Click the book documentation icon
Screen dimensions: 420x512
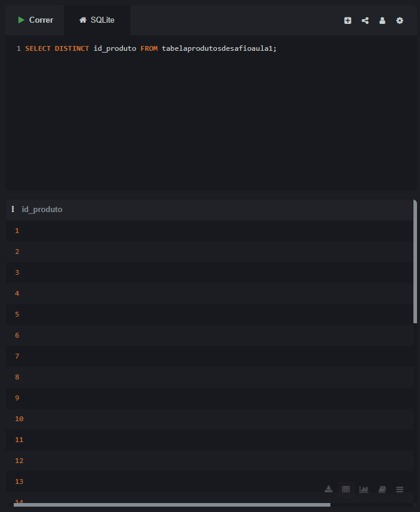[x=382, y=489]
